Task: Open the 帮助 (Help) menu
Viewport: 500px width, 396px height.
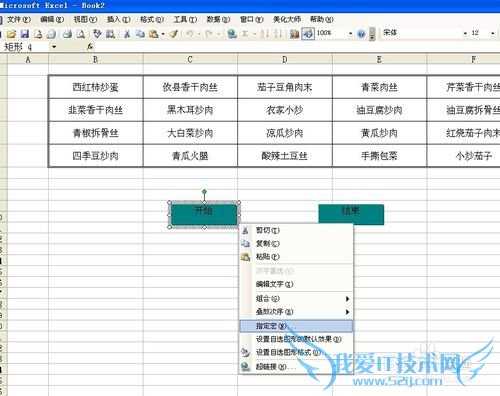Action: tap(321, 19)
